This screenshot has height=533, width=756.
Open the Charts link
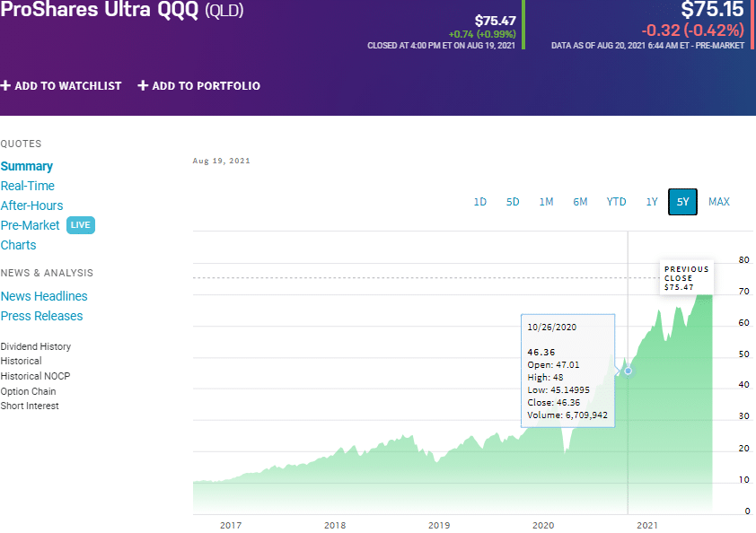click(18, 245)
